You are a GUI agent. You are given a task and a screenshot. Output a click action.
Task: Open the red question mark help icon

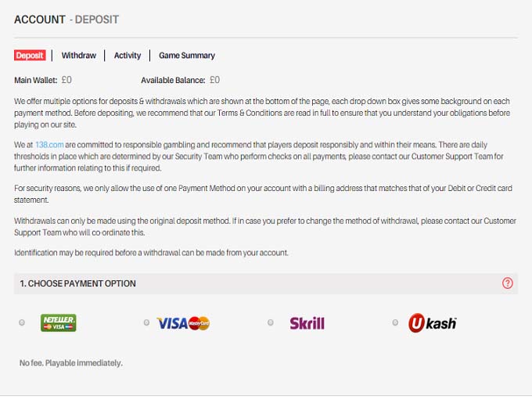[x=508, y=283]
